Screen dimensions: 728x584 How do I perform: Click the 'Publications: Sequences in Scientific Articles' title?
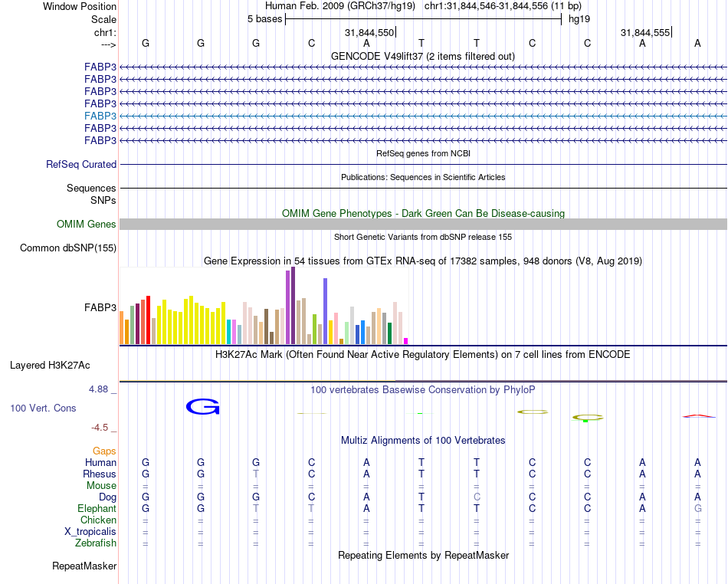coord(423,177)
